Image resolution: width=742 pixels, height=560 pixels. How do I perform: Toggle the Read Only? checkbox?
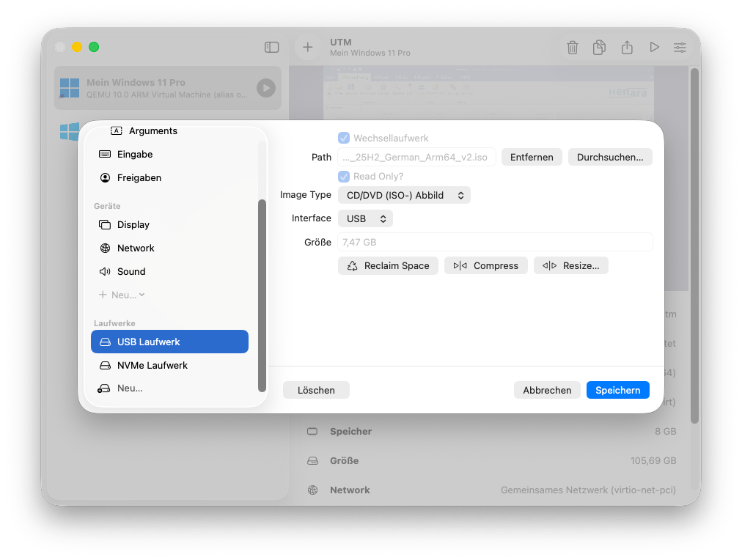point(343,177)
